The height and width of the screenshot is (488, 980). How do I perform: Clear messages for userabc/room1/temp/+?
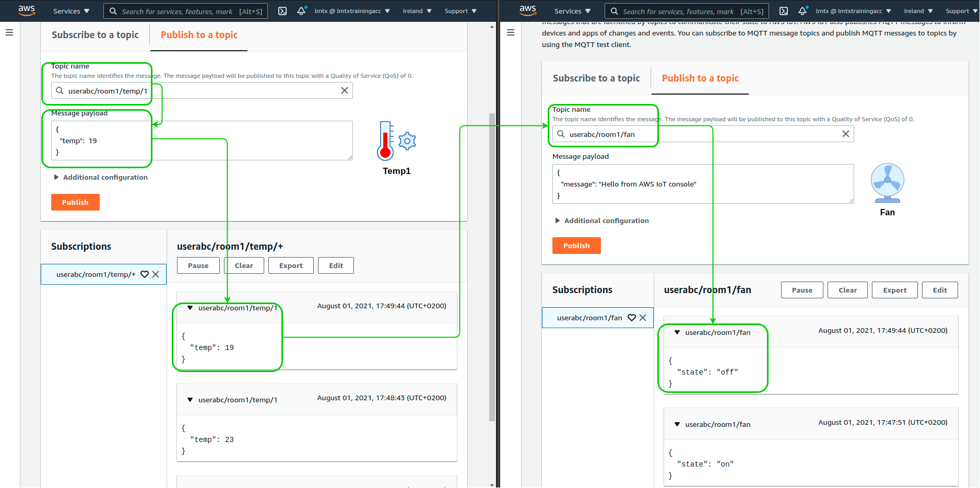pos(244,265)
